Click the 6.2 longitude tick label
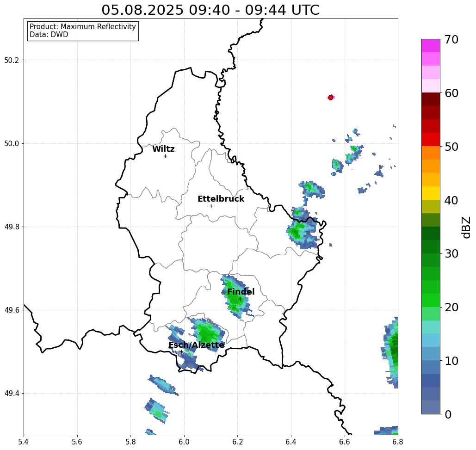Screen dimensions: 476x450 (237, 442)
